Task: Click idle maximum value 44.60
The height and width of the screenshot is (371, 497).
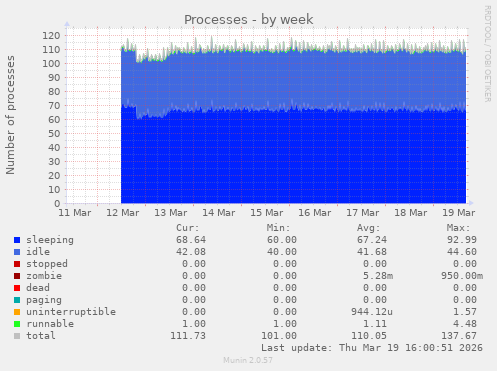Action: (x=462, y=252)
